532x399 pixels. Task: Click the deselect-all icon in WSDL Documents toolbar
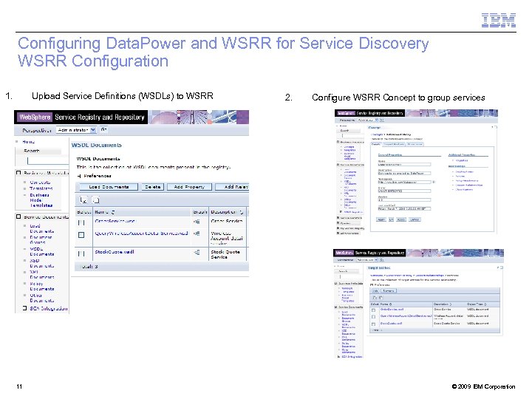click(x=96, y=200)
